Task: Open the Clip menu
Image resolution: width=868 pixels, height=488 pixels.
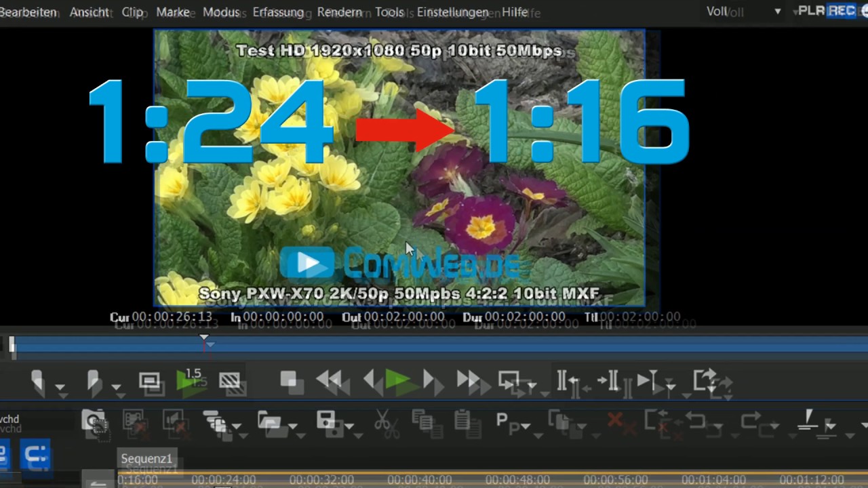Action: (132, 12)
